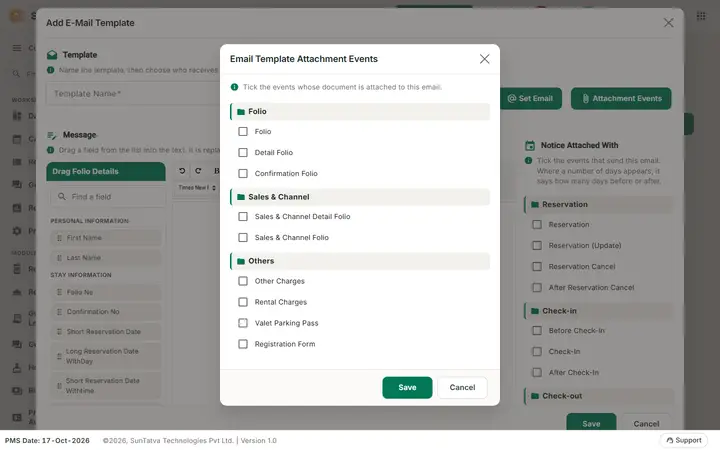This screenshot has height=450, width=720.
Task: Click the info icon in the attachment events dialog
Action: (x=234, y=87)
